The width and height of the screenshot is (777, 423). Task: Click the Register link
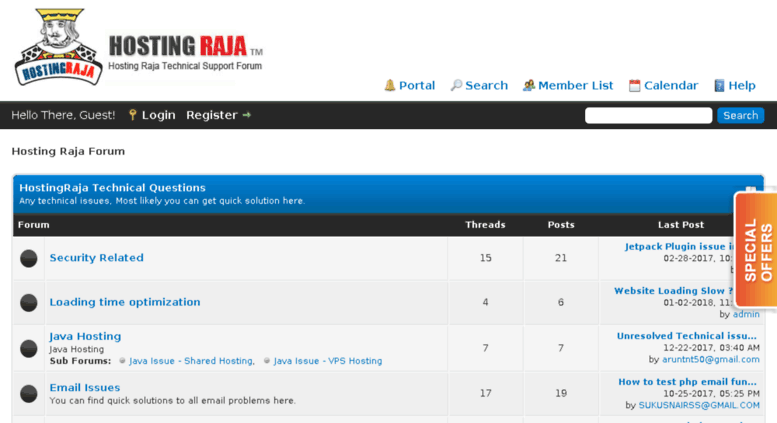[212, 115]
